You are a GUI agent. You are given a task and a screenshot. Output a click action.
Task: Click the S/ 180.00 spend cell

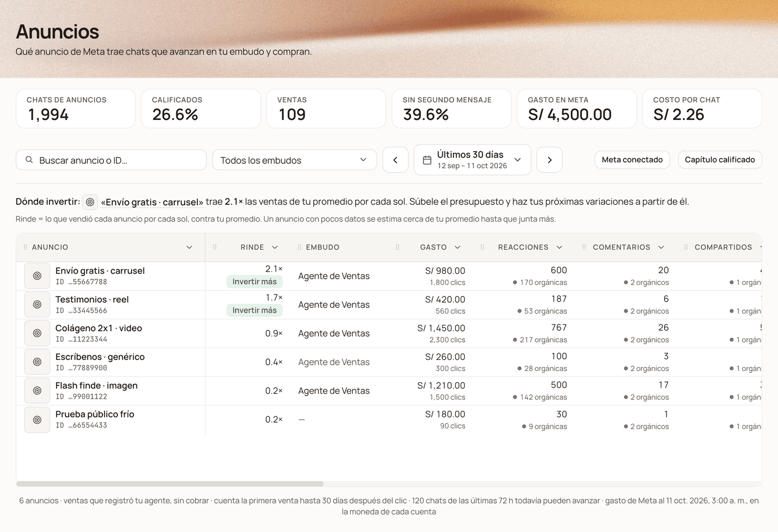[x=445, y=414]
